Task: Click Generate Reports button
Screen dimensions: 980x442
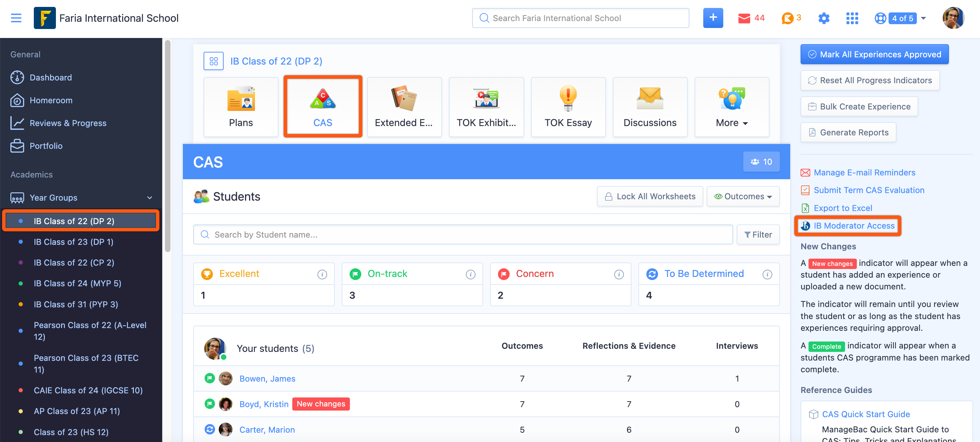Action: [x=848, y=133]
